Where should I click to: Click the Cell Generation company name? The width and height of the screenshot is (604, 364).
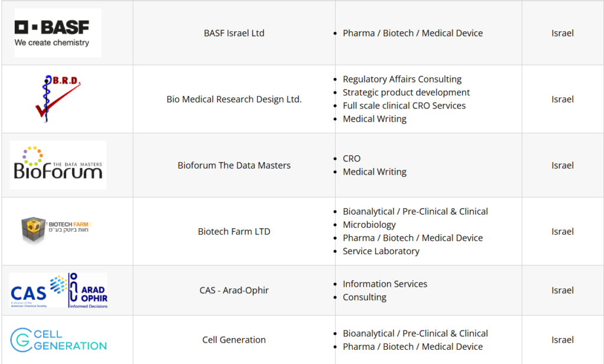(x=234, y=340)
